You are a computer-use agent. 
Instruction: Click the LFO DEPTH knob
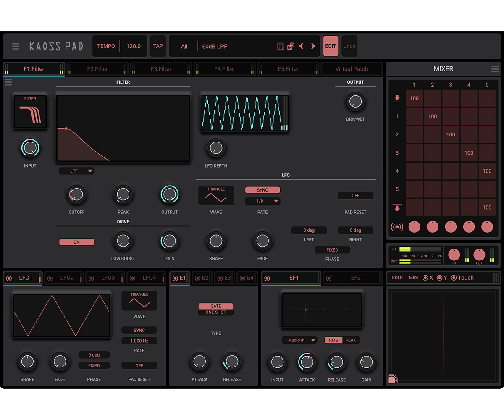click(216, 148)
